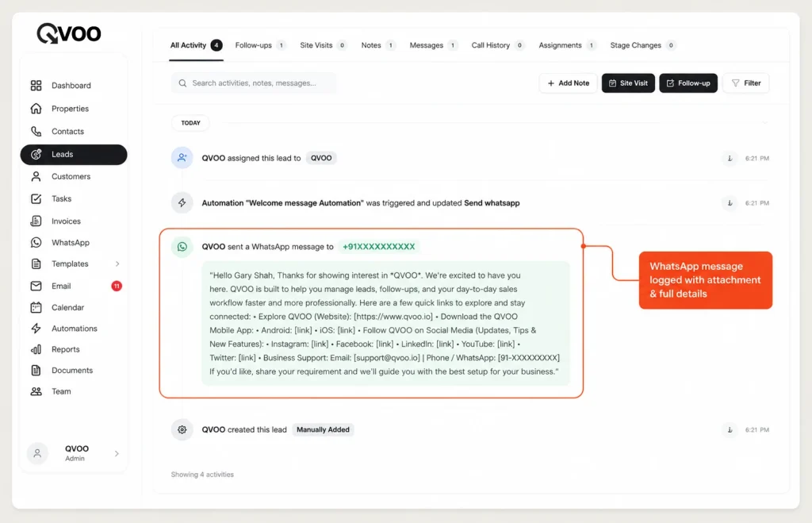Viewport: 812px width, 523px height.
Task: Open info icon for lead assigned row
Action: [x=730, y=158]
